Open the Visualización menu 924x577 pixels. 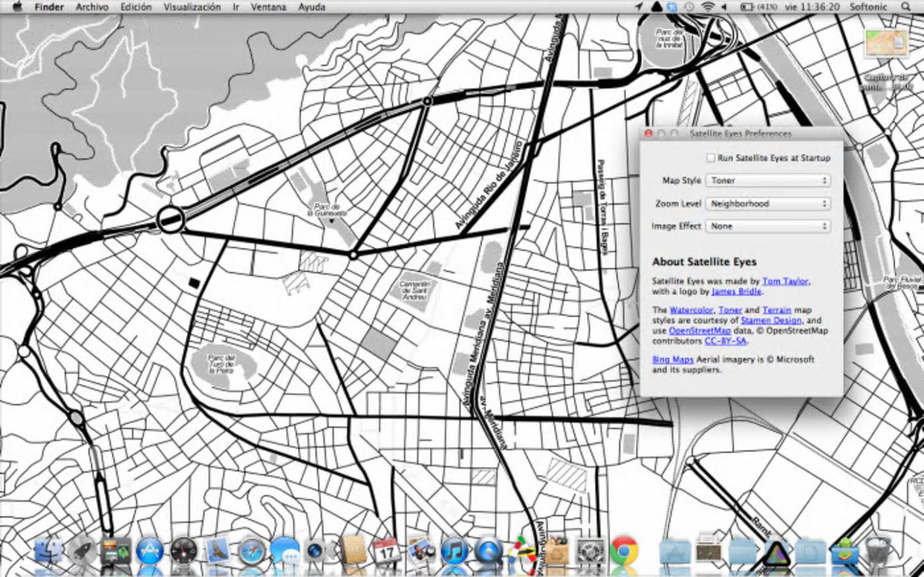pos(192,6)
